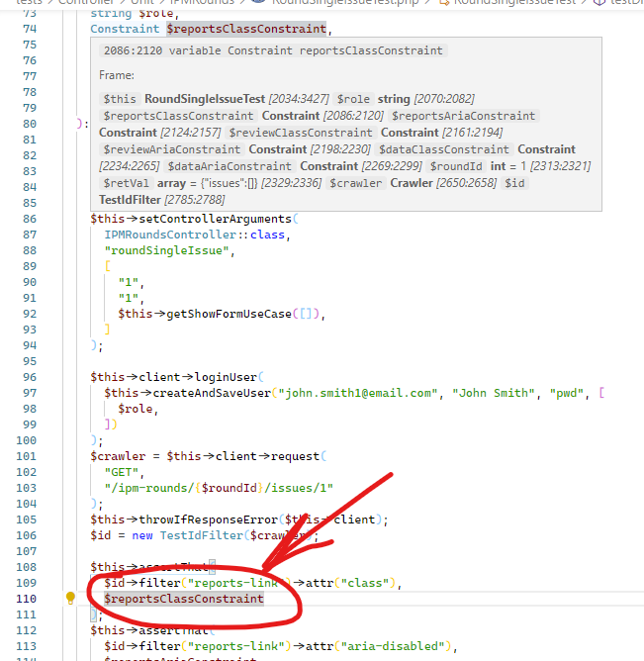644x661 pixels.
Task: Click the $role chip in the hover tooltip
Action: pos(353,99)
